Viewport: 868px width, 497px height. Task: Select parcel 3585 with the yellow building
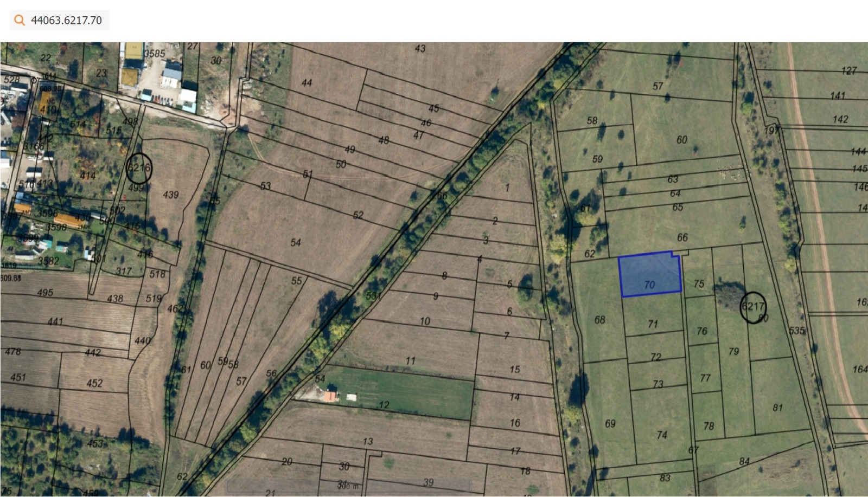tap(155, 54)
